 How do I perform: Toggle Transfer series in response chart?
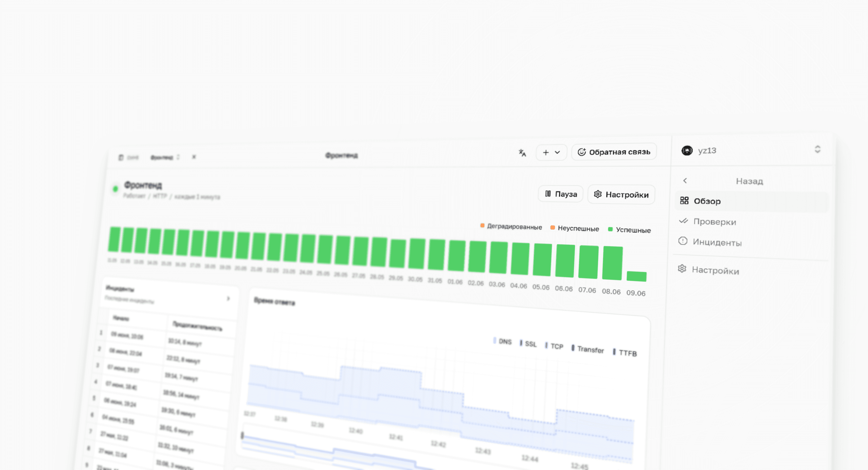pyautogui.click(x=588, y=349)
